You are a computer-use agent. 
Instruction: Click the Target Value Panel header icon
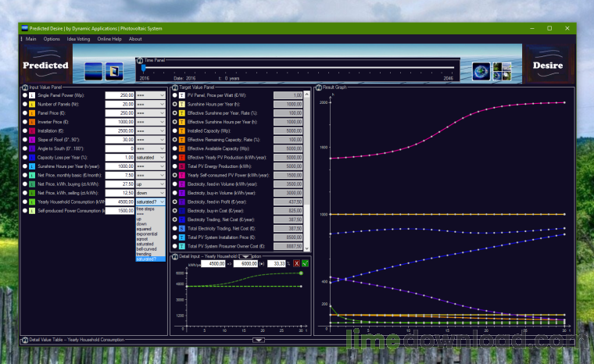pos(175,87)
